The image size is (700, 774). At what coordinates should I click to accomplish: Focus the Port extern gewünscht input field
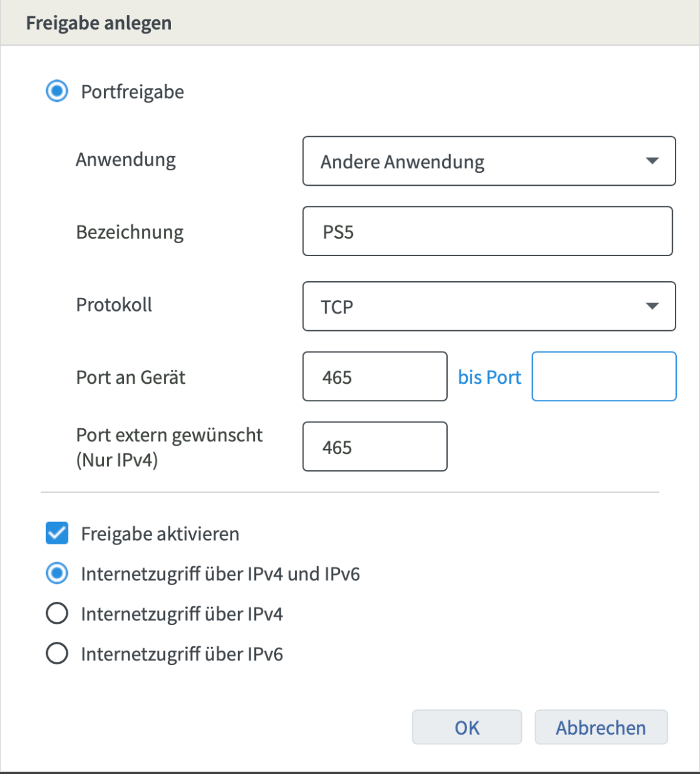tap(375, 447)
